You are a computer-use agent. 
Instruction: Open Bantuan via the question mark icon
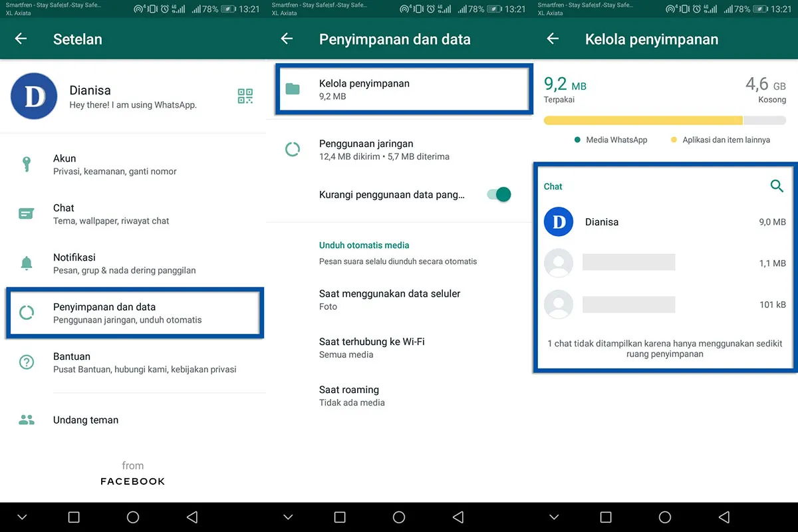click(27, 362)
